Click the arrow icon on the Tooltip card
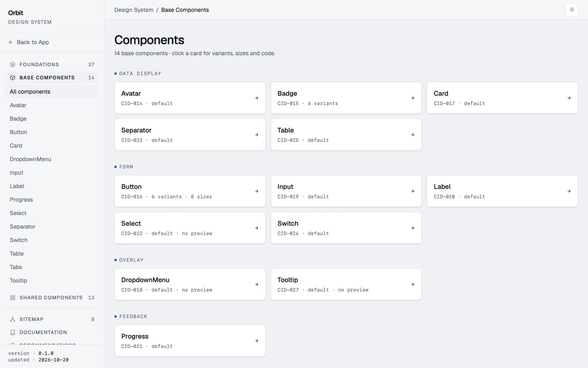The width and height of the screenshot is (588, 368). click(x=413, y=284)
